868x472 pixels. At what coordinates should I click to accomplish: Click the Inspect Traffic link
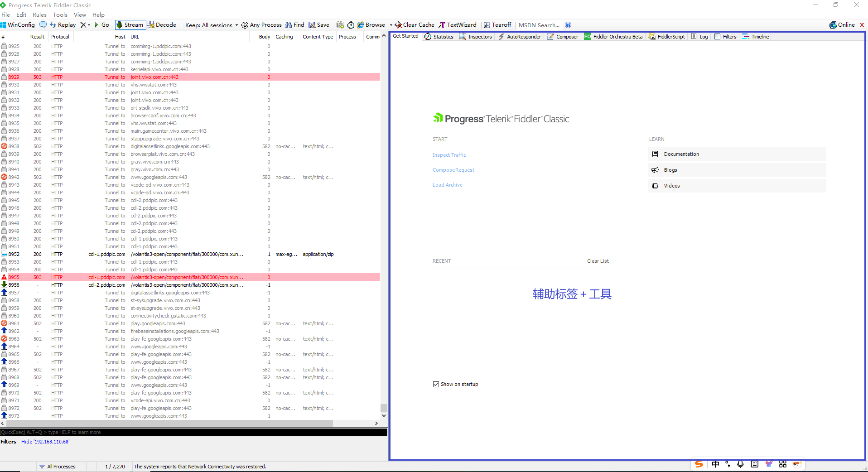pos(449,154)
